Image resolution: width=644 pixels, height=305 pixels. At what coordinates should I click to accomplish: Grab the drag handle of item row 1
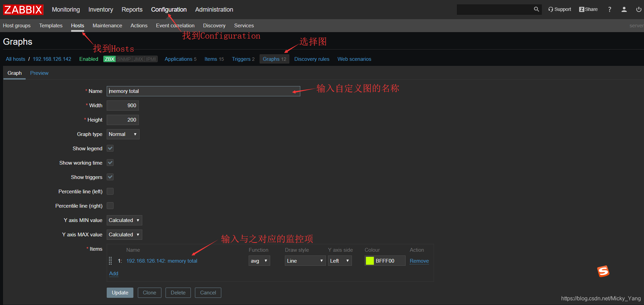(110, 261)
